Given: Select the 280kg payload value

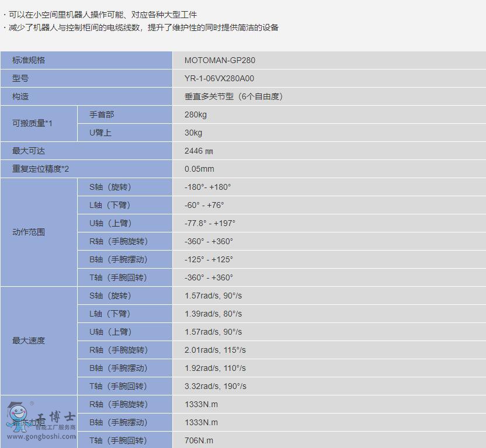Looking at the screenshot, I should [196, 114].
